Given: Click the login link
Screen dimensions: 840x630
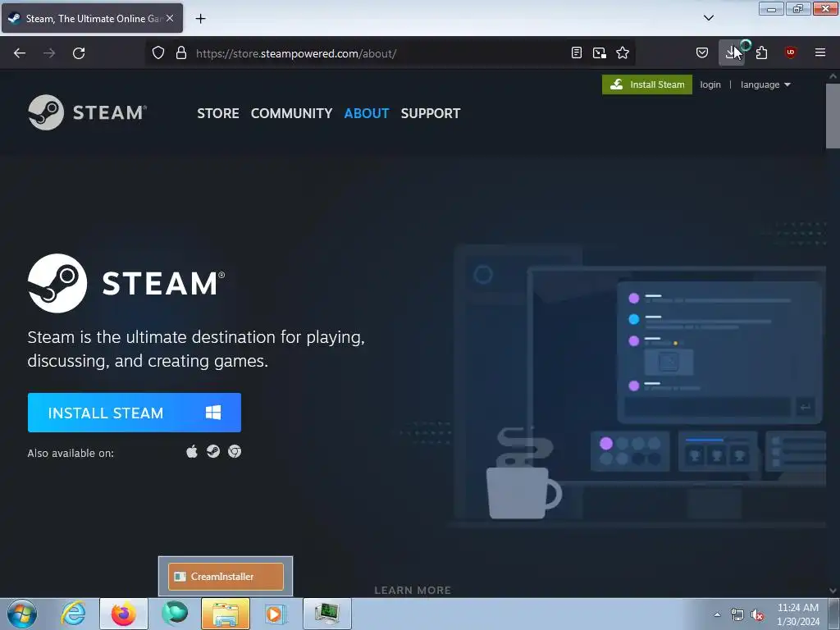Looking at the screenshot, I should pyautogui.click(x=710, y=84).
